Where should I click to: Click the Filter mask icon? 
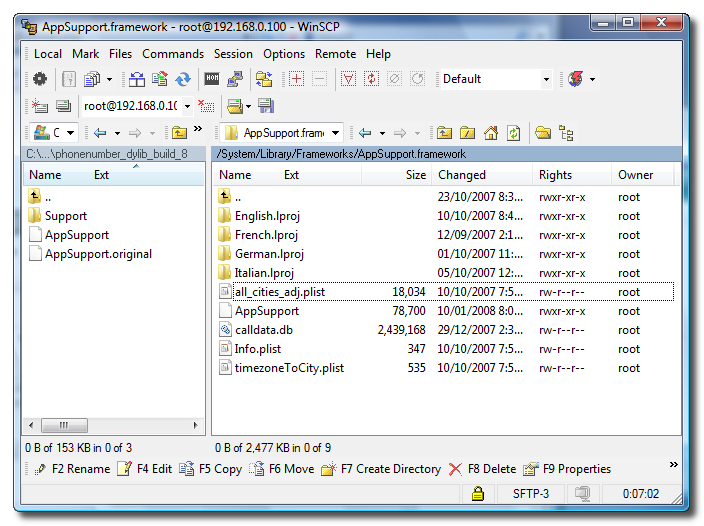click(x=348, y=79)
